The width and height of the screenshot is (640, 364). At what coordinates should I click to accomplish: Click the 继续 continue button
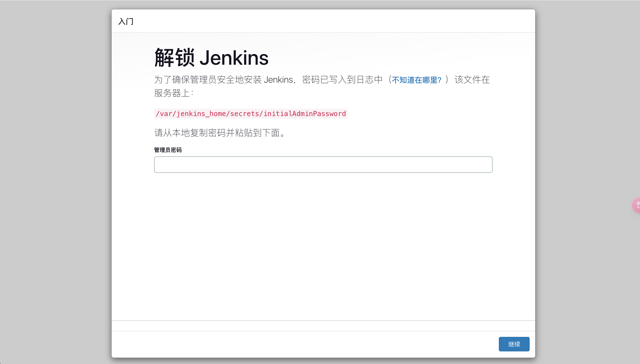514,344
